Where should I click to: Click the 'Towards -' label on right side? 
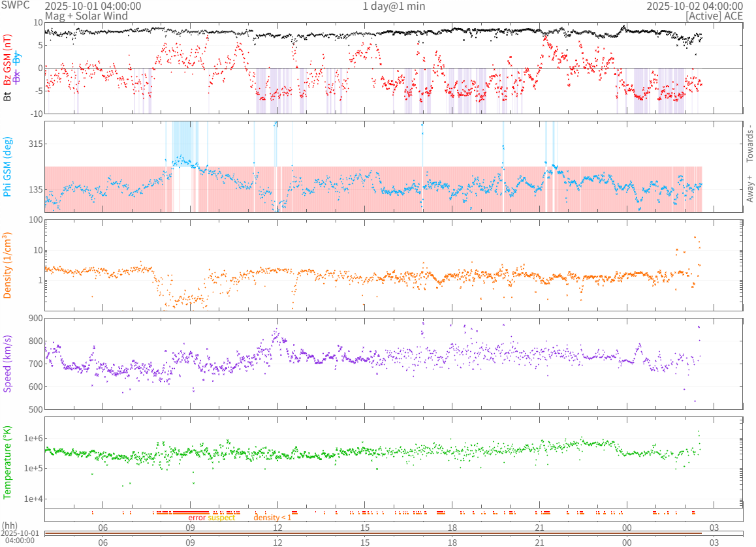(x=749, y=143)
